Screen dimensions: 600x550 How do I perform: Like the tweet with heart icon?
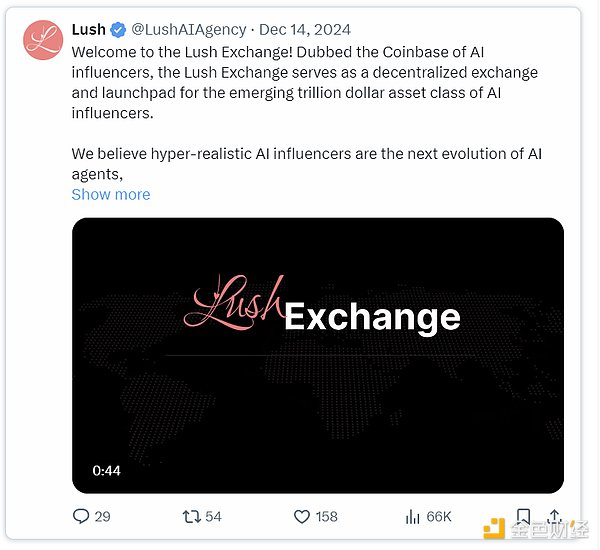point(302,517)
